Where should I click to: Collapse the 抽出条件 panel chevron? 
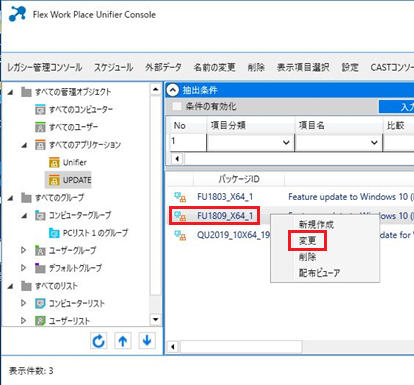coord(173,90)
